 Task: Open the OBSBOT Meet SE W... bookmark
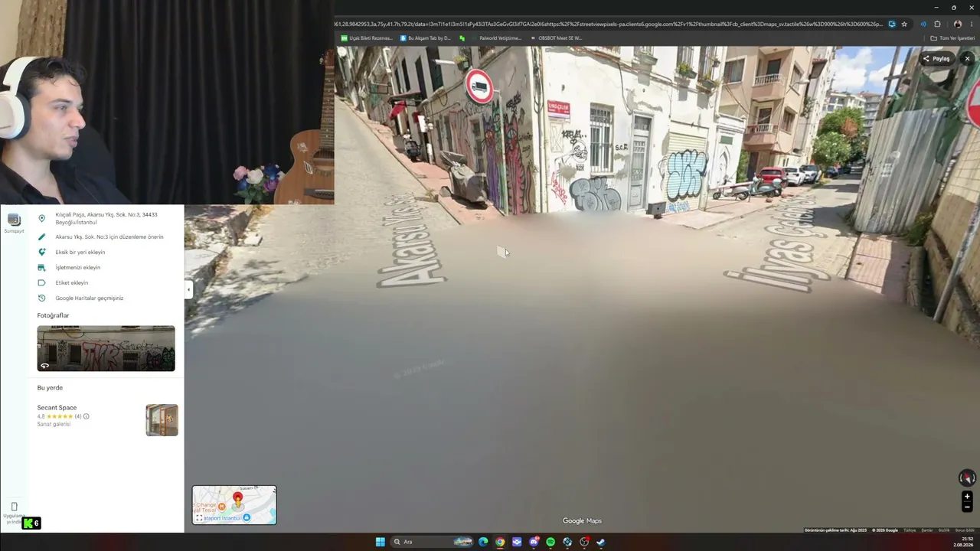pos(556,38)
